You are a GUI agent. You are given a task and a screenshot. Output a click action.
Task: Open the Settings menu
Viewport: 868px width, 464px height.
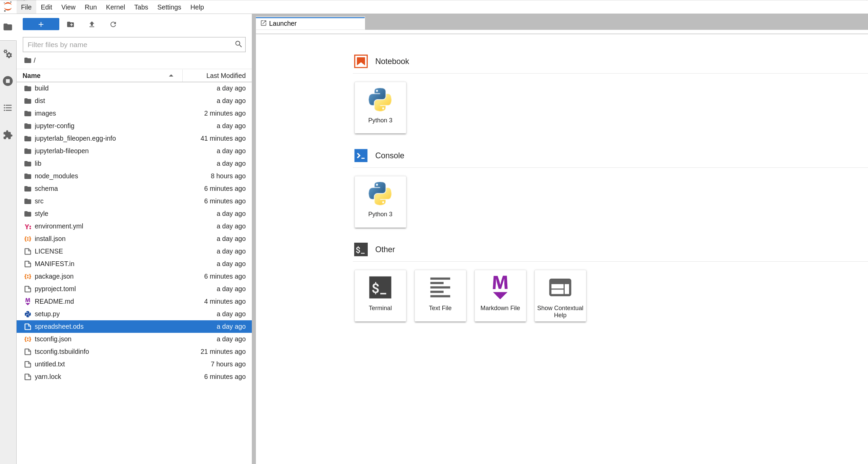click(x=169, y=7)
